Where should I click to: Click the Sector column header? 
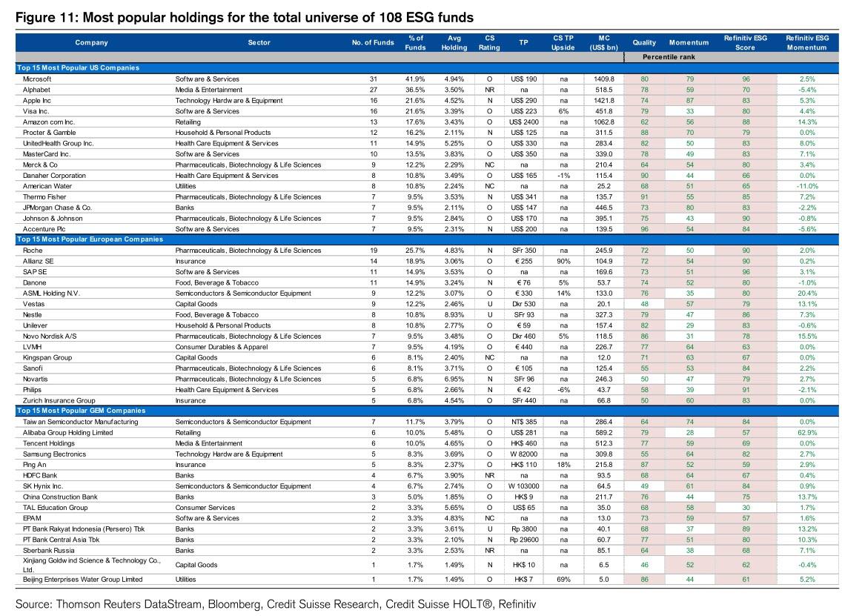point(259,43)
